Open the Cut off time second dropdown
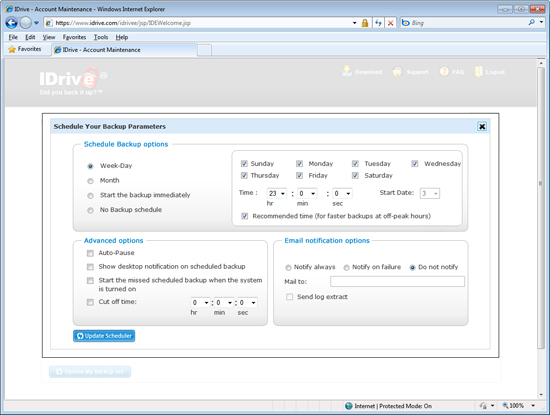Screen dimensions: 550x415 247,303
